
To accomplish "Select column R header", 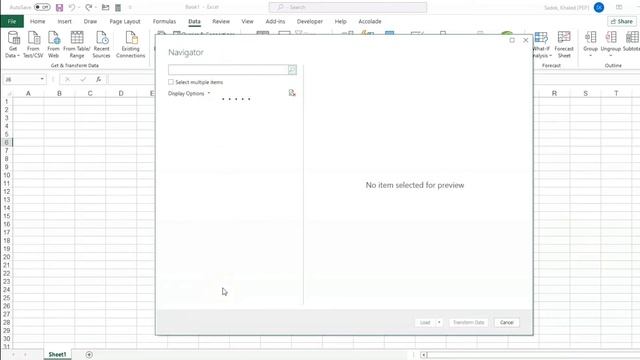I will point(554,93).
